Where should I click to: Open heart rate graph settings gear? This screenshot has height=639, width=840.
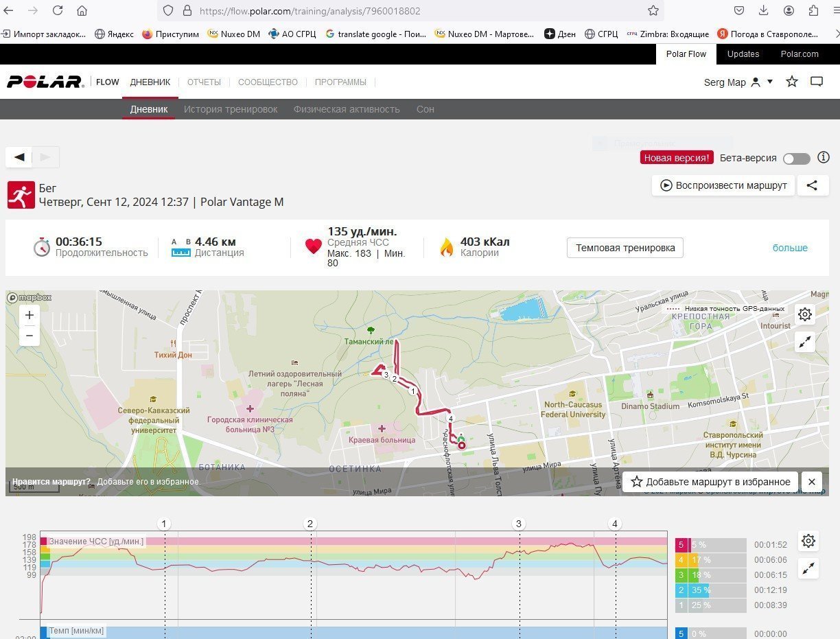tap(808, 541)
